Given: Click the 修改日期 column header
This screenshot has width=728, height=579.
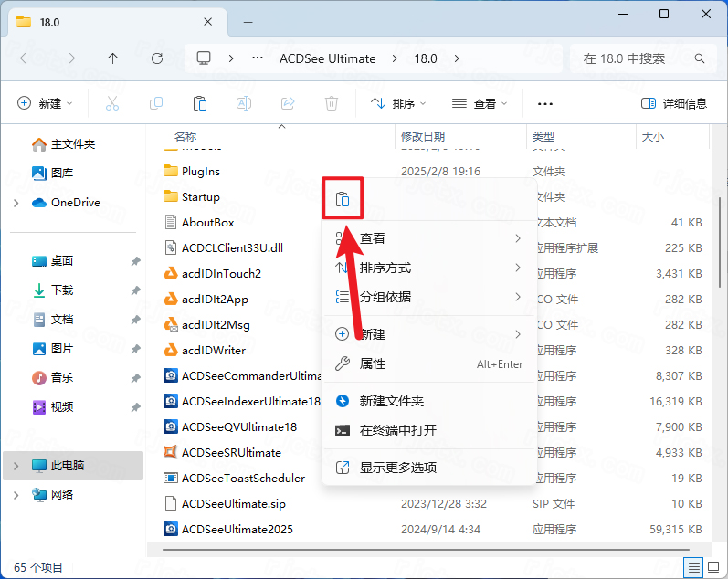Looking at the screenshot, I should (423, 137).
